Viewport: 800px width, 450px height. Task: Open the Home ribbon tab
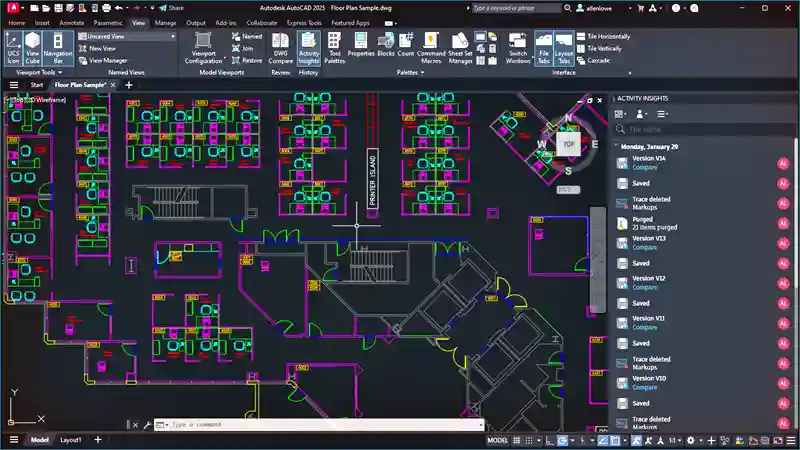17,23
